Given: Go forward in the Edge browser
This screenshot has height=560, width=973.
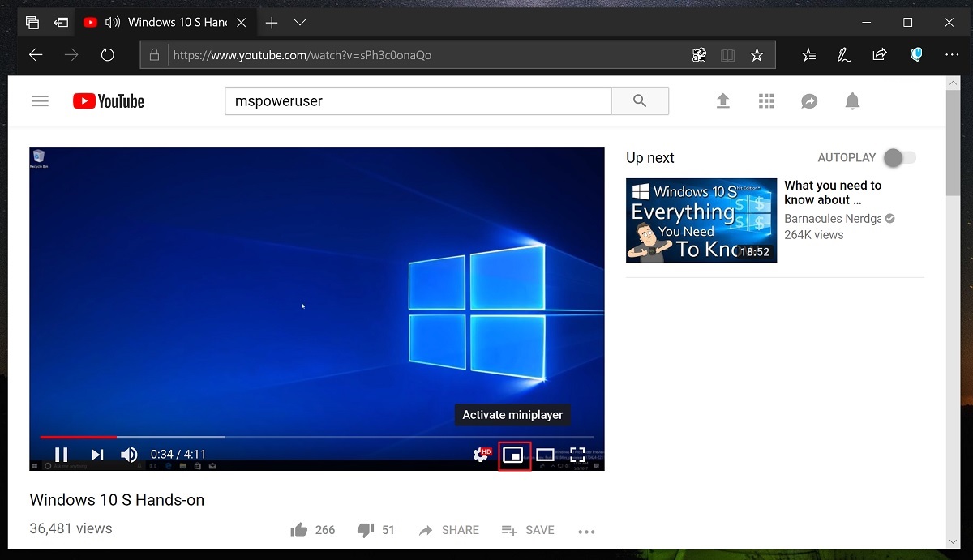Looking at the screenshot, I should 71,55.
